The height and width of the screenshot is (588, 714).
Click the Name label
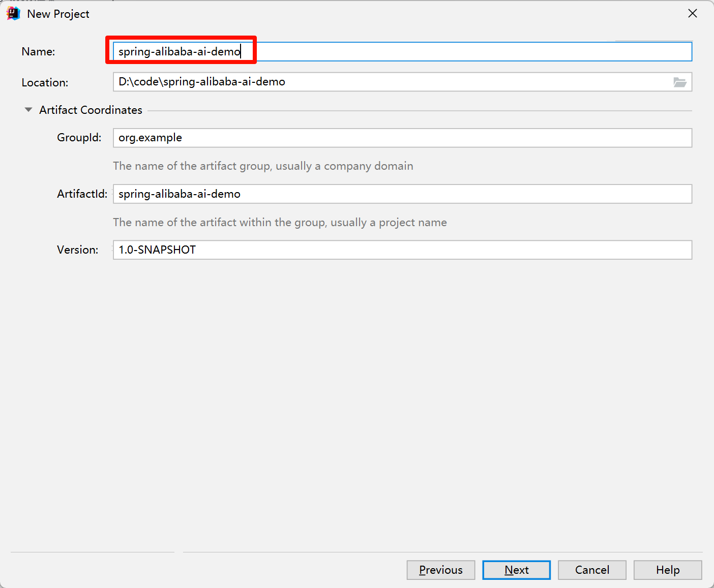pos(39,51)
